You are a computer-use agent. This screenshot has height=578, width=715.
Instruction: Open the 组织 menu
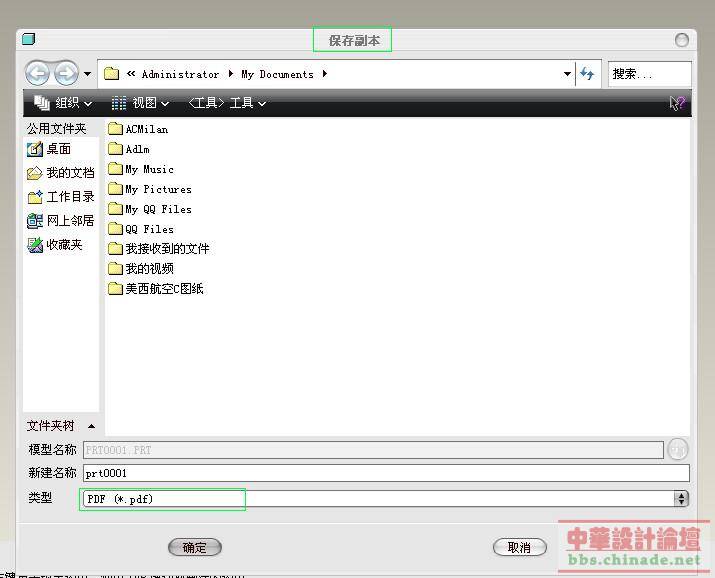tap(63, 103)
